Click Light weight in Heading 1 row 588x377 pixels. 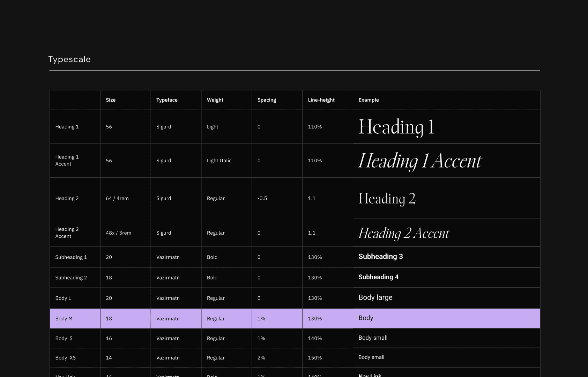pyautogui.click(x=213, y=127)
